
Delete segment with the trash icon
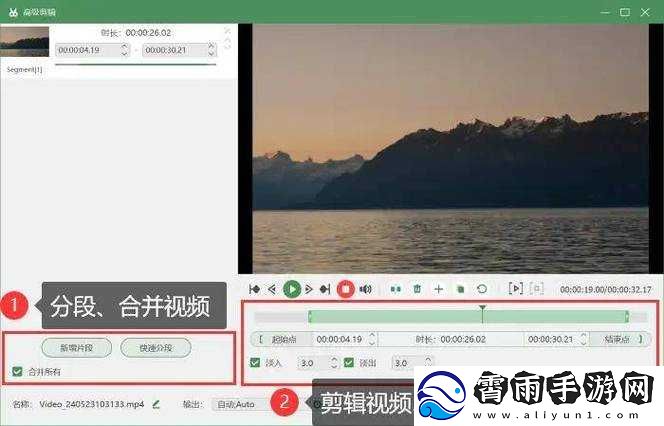point(417,289)
